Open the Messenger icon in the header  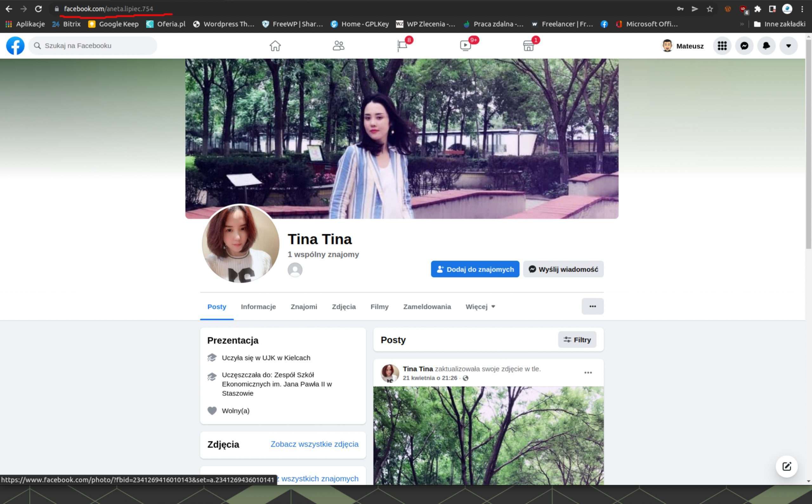point(744,46)
